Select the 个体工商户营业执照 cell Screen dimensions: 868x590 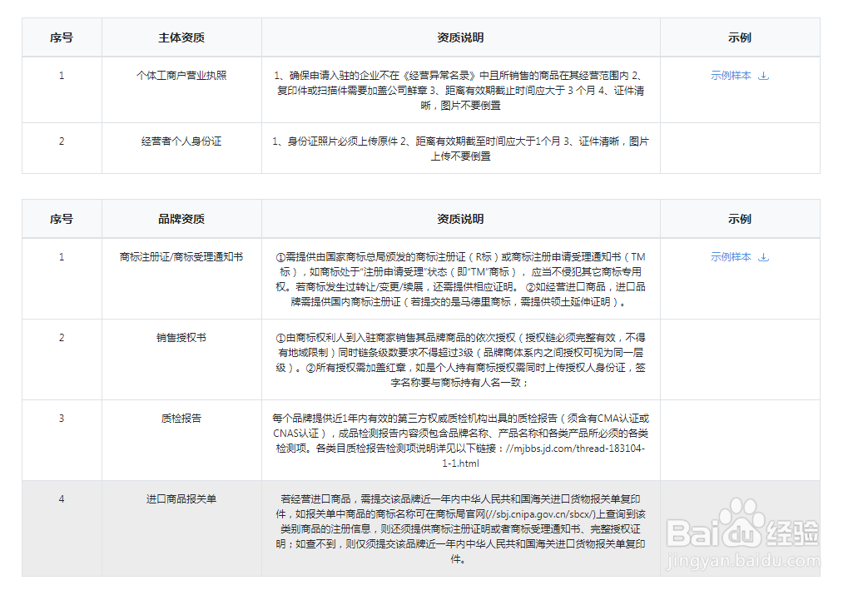(x=181, y=75)
